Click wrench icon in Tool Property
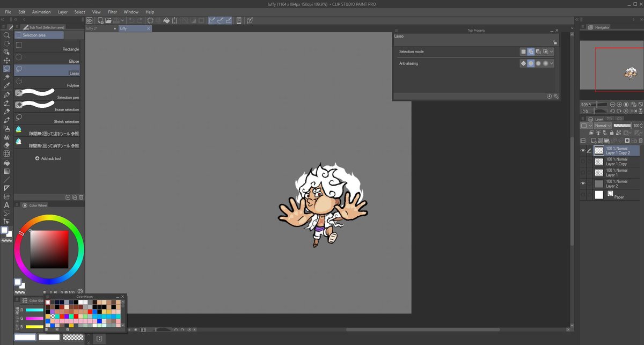 [556, 96]
